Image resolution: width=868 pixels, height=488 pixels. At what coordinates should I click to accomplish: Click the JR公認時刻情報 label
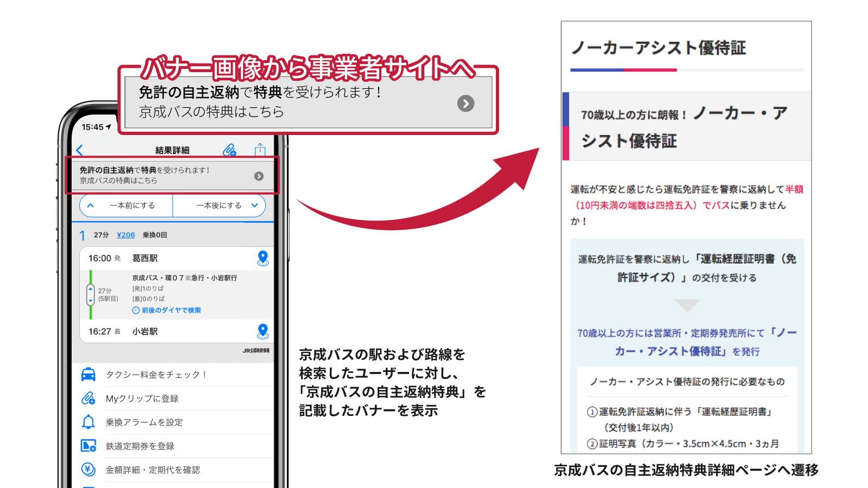coord(256,351)
